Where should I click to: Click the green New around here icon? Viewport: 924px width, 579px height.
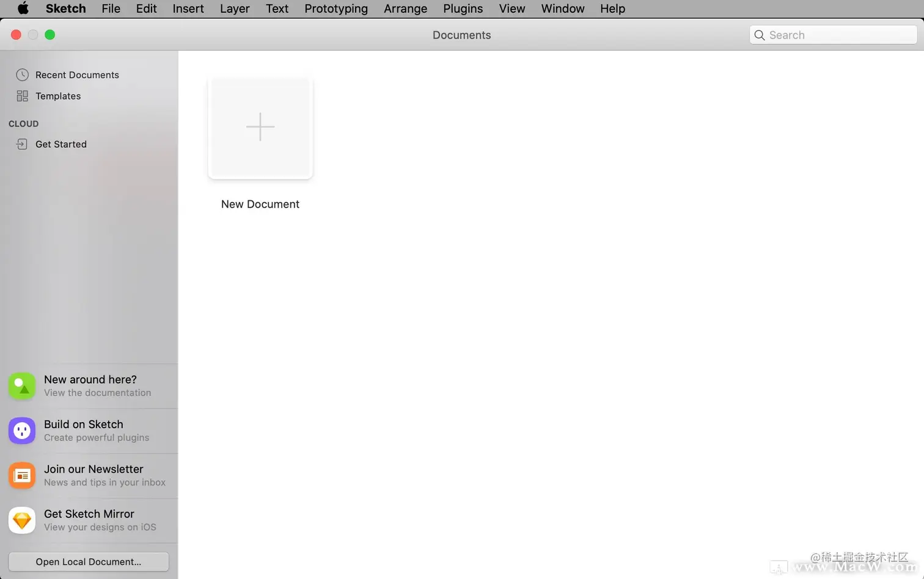tap(22, 386)
